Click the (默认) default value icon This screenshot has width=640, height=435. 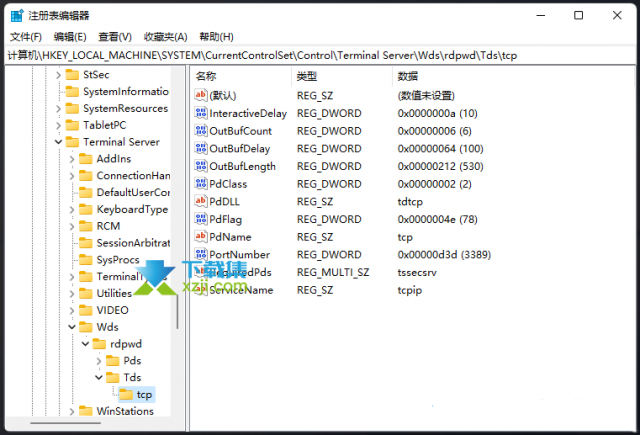(201, 95)
